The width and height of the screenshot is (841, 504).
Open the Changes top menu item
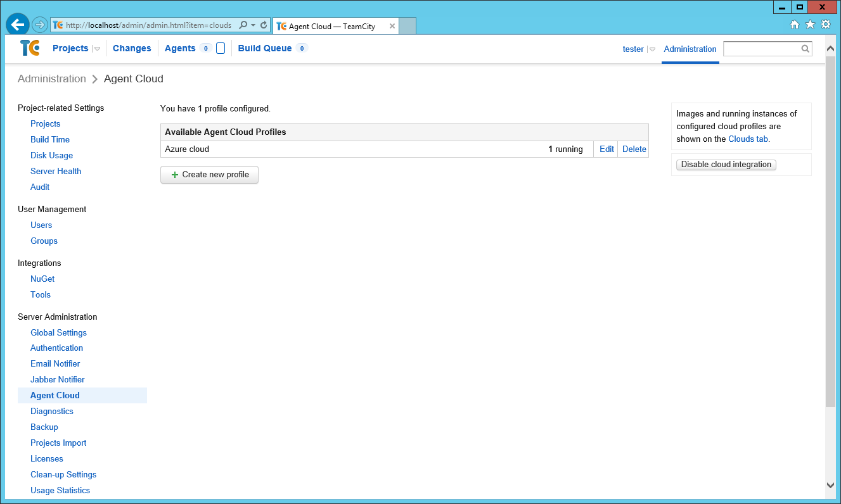tap(132, 48)
